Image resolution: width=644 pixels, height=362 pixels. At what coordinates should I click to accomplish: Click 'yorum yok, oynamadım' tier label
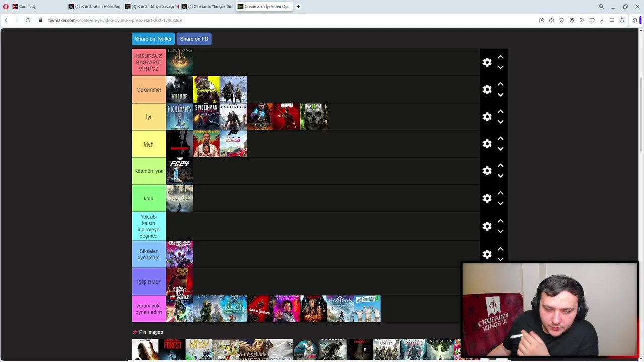(x=149, y=309)
